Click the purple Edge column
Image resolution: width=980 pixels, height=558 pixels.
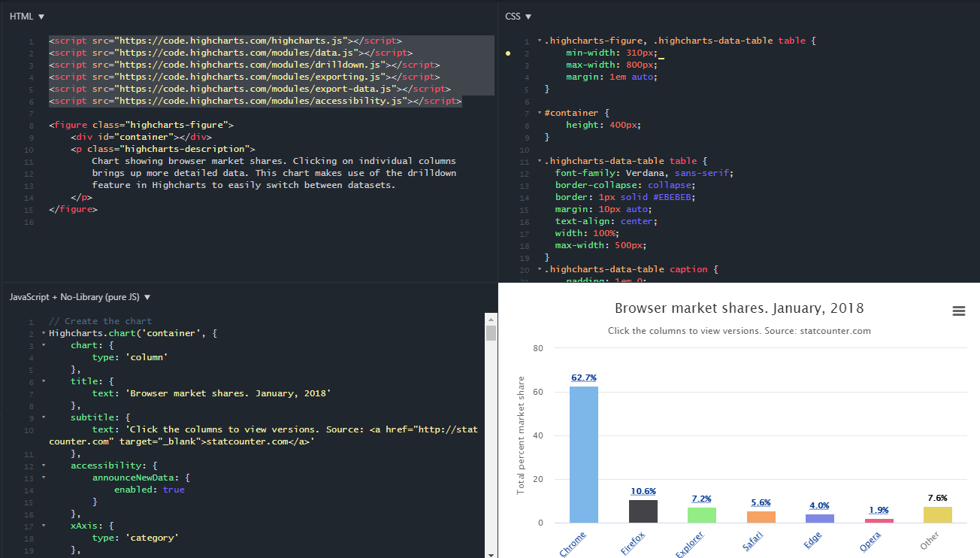[x=820, y=518]
